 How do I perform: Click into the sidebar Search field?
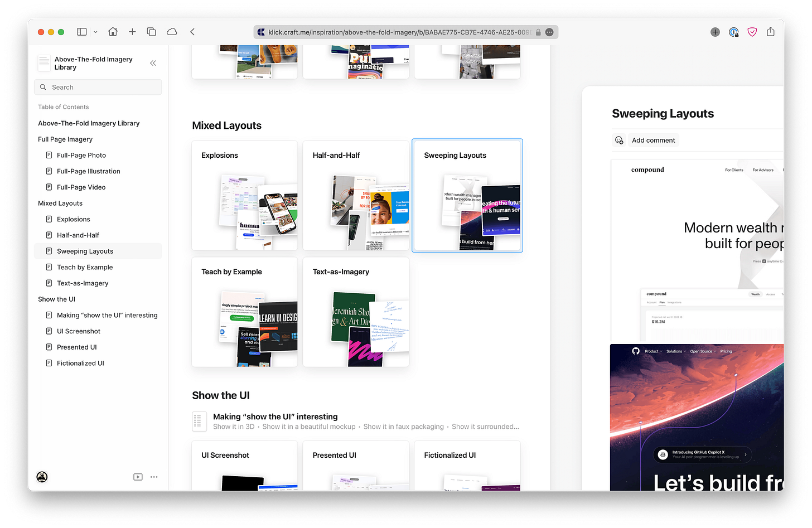98,87
